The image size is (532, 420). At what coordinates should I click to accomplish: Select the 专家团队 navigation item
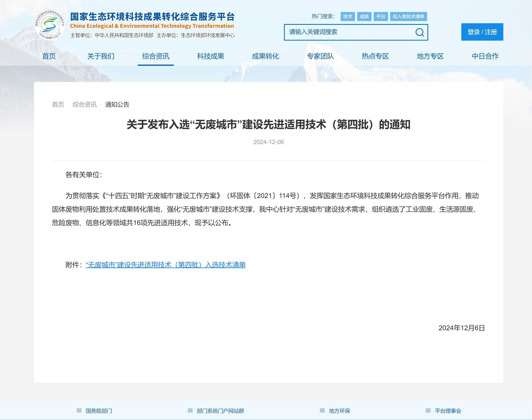pyautogui.click(x=320, y=56)
